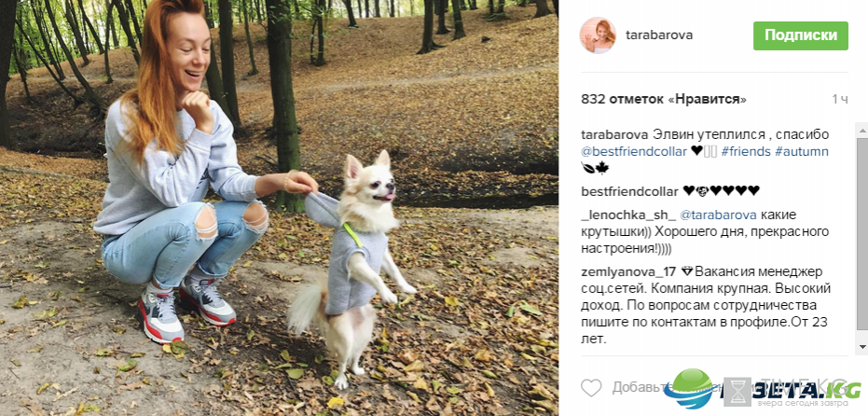Viewport: 868px width, 416px height.
Task: Open tarabarova username in post header
Action: 659,35
